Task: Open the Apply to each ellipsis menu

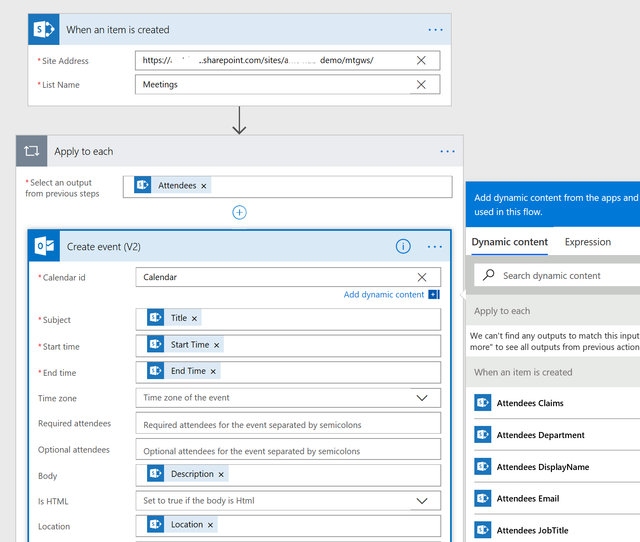Action: [x=447, y=151]
